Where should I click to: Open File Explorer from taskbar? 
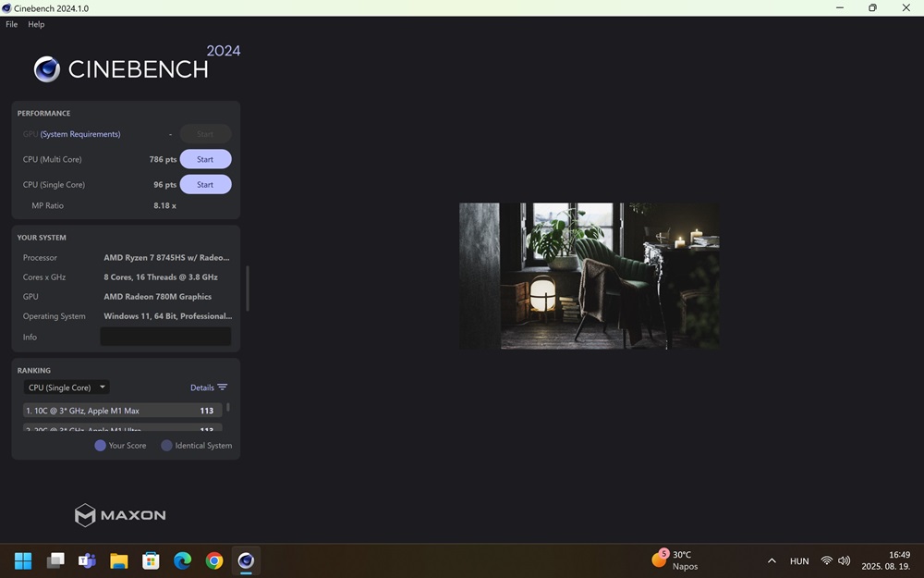118,560
